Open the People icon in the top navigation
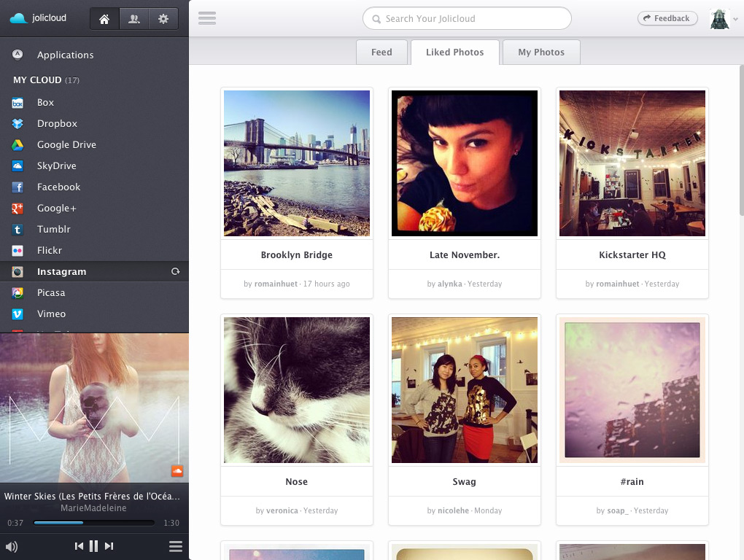 click(x=133, y=17)
